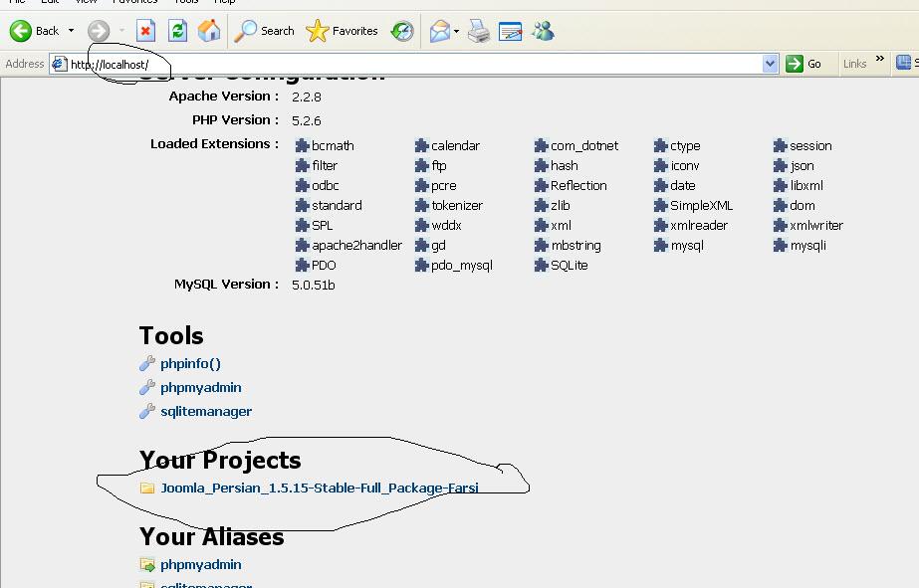Image resolution: width=919 pixels, height=588 pixels.
Task: Expand the address bar dropdown
Action: (x=770, y=64)
